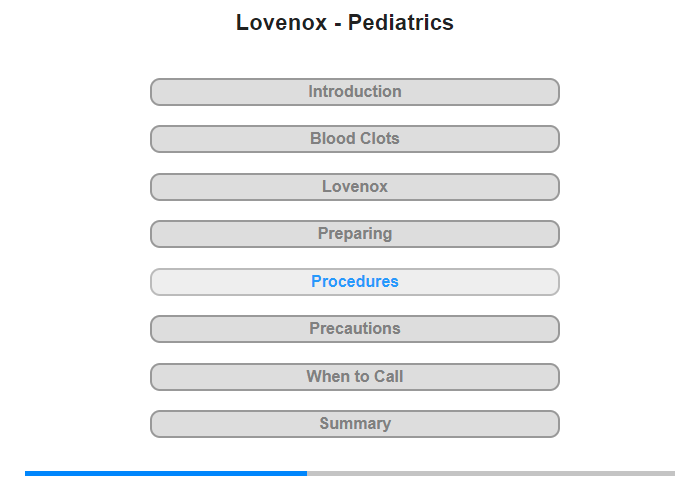Go to the Blood Clots section
Image resolution: width=700 pixels, height=480 pixels.
354,139
